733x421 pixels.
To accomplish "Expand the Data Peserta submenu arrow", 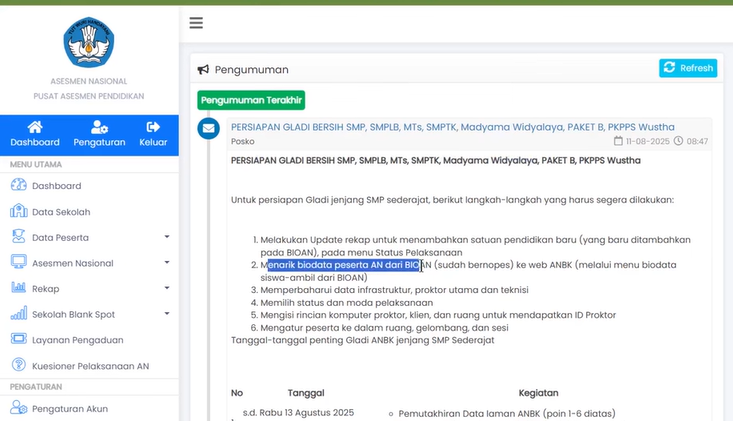I will [167, 237].
